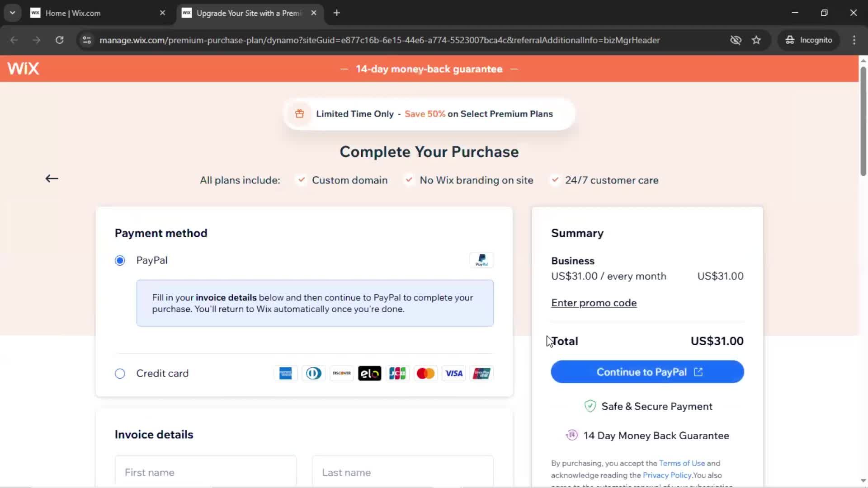
Task: Open a new browser tab
Action: (336, 13)
